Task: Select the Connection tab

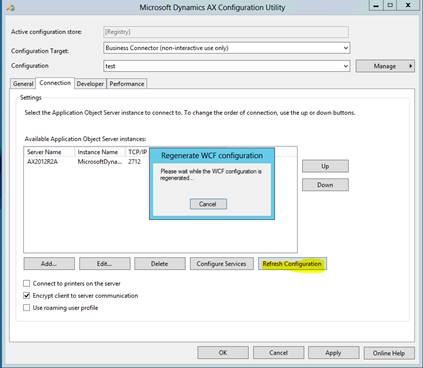Action: [55, 83]
